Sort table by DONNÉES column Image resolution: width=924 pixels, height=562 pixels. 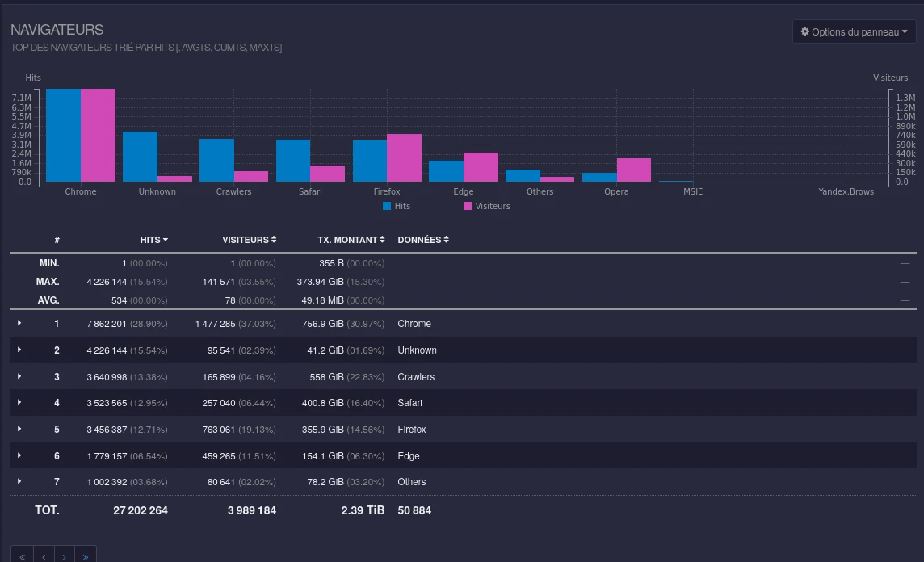(423, 240)
